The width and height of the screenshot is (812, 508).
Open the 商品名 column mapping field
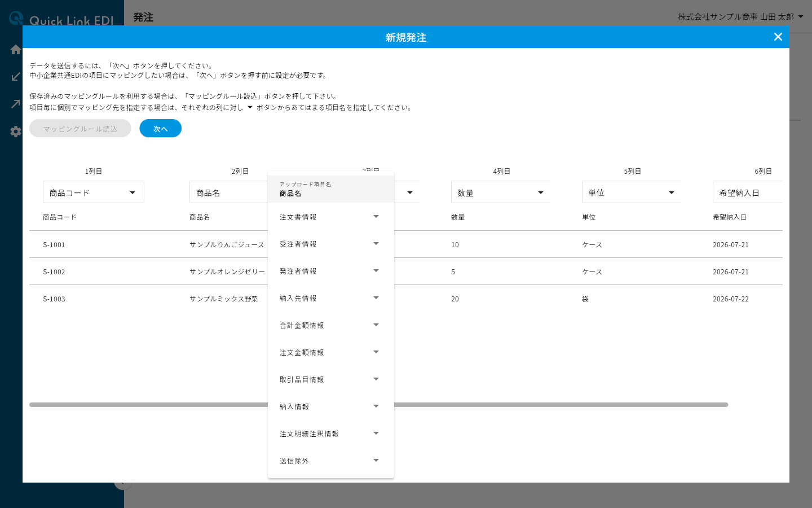tap(228, 192)
